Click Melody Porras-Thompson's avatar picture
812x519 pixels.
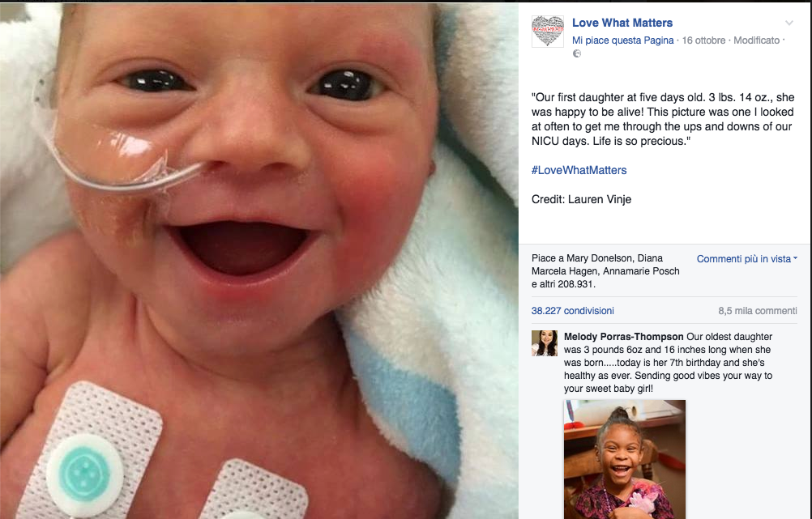(x=545, y=343)
